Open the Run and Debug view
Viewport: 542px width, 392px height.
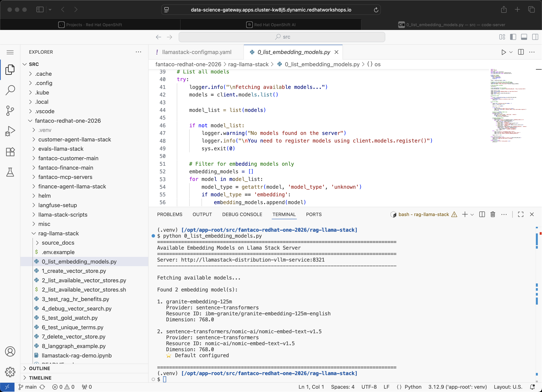click(10, 131)
